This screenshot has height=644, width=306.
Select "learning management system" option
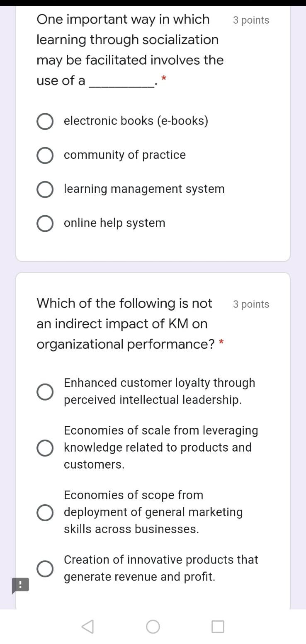pos(45,189)
